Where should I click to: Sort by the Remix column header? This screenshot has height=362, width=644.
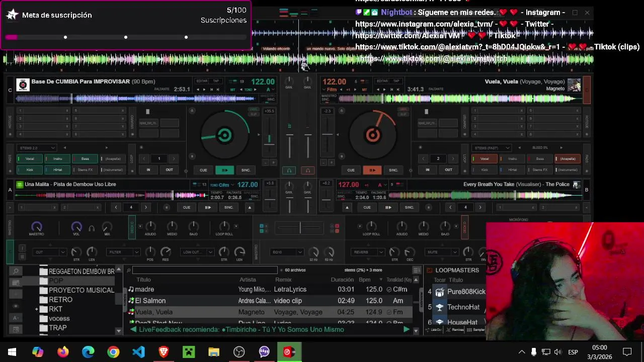(283, 280)
